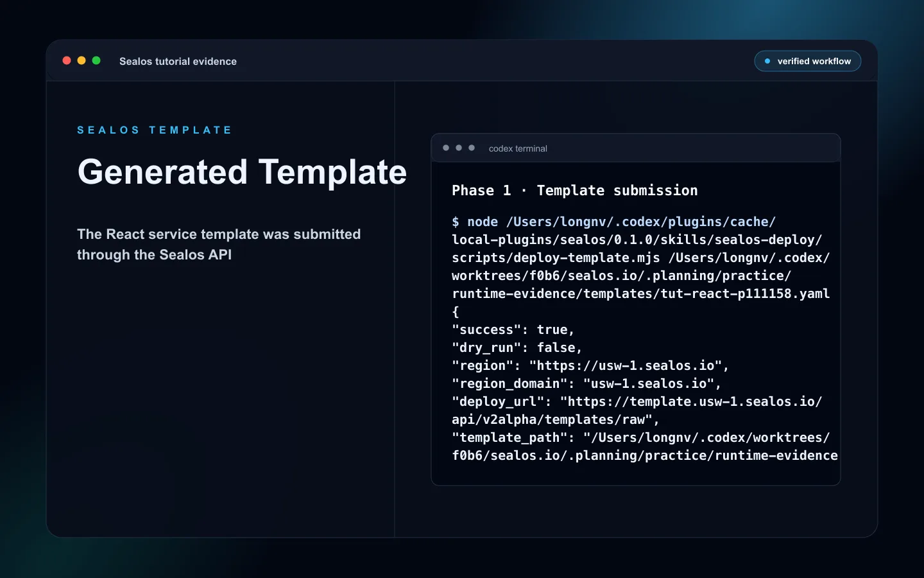Image resolution: width=924 pixels, height=578 pixels.
Task: Click the green maximize dot in window header
Action: (x=96, y=60)
